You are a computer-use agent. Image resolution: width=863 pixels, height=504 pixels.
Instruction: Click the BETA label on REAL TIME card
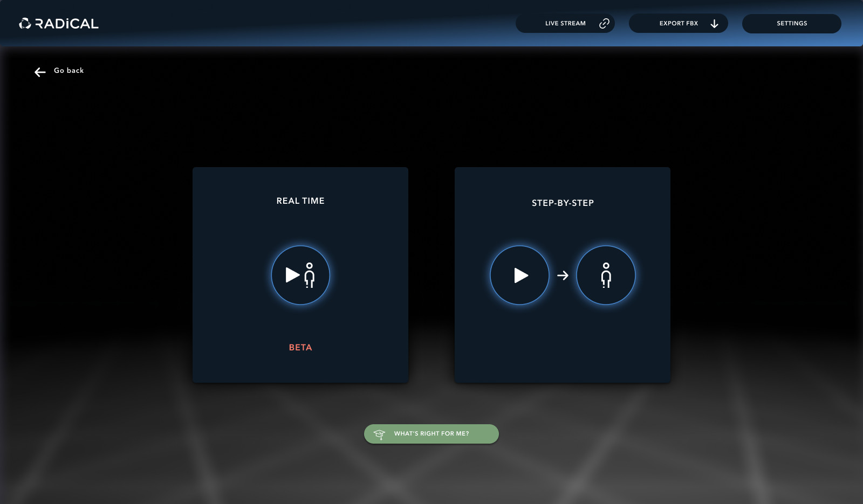pos(300,348)
